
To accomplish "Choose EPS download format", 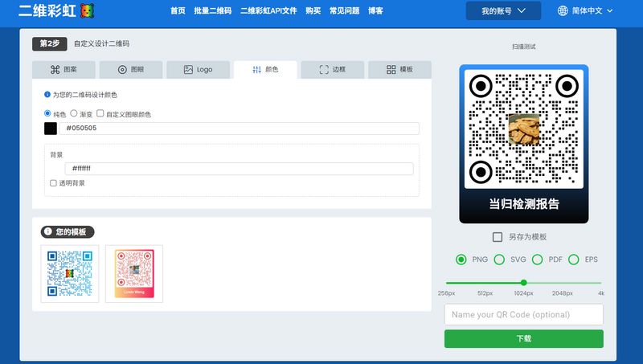I will [x=574, y=260].
